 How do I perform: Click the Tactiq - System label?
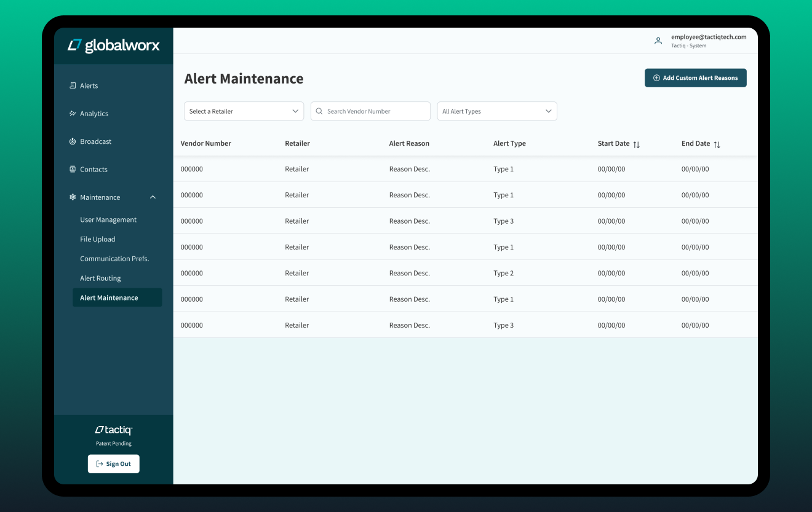tap(689, 46)
